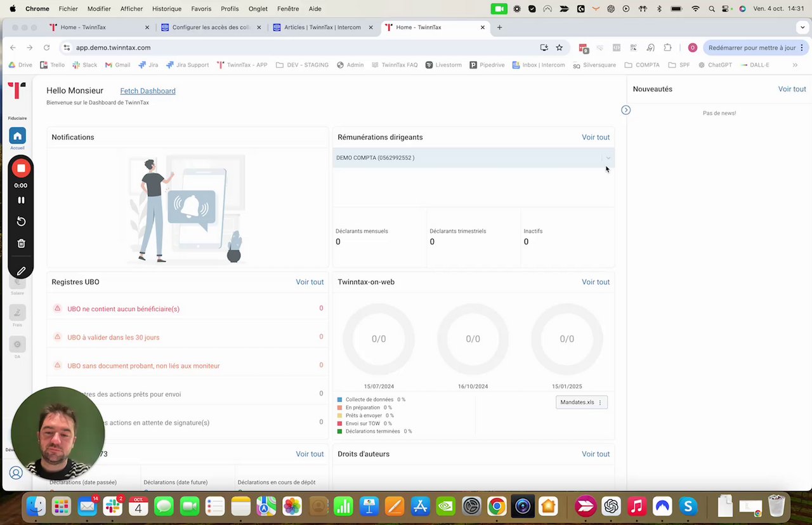
Task: Switch to the Articles | TwinnTax | Intercom tab
Action: tap(322, 27)
